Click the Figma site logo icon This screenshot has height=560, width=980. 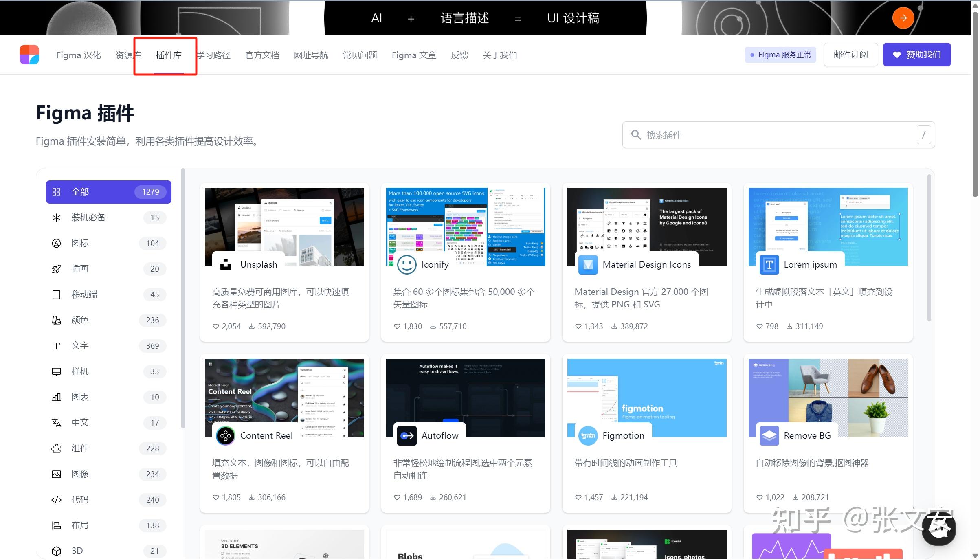click(x=29, y=54)
